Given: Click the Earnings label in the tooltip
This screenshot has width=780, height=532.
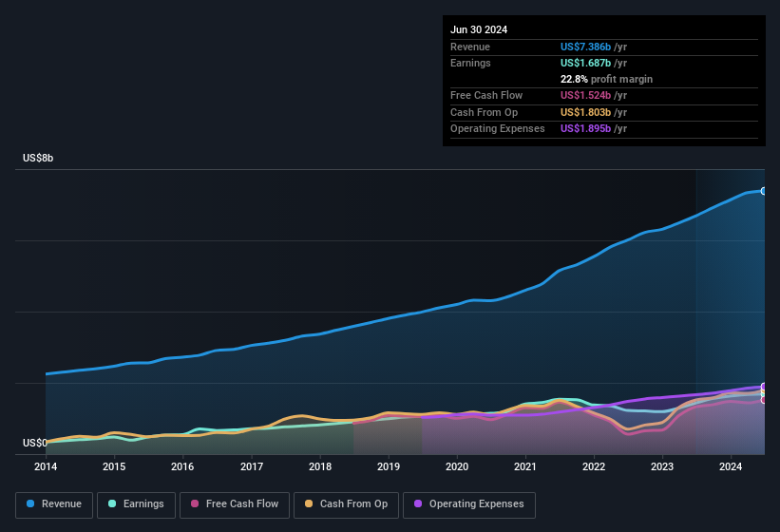Looking at the screenshot, I should [470, 63].
